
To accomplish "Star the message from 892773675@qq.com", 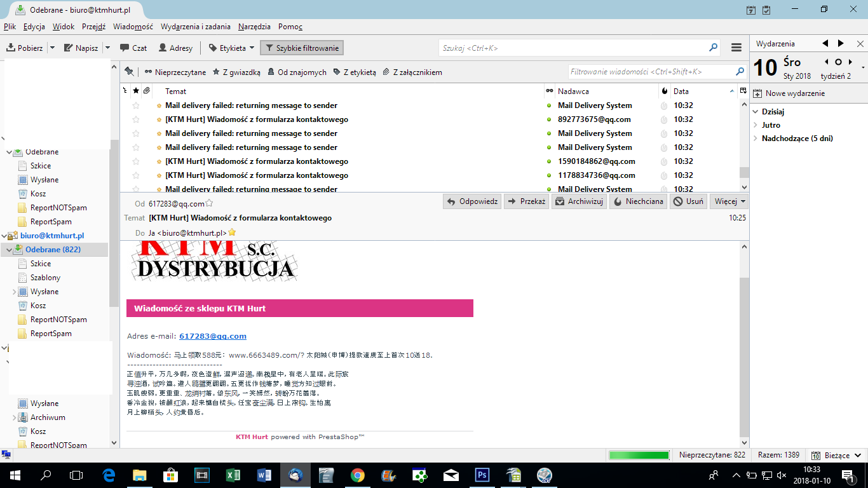I will 135,119.
